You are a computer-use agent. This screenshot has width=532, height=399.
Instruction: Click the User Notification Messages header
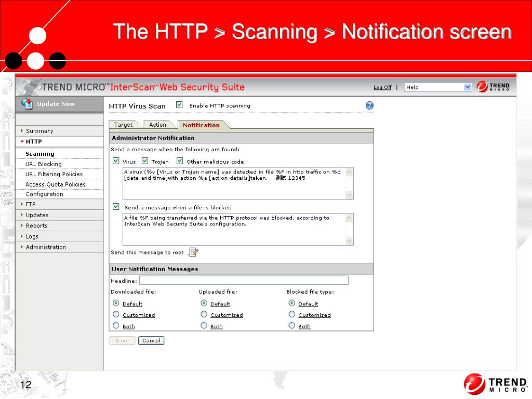[x=241, y=269]
